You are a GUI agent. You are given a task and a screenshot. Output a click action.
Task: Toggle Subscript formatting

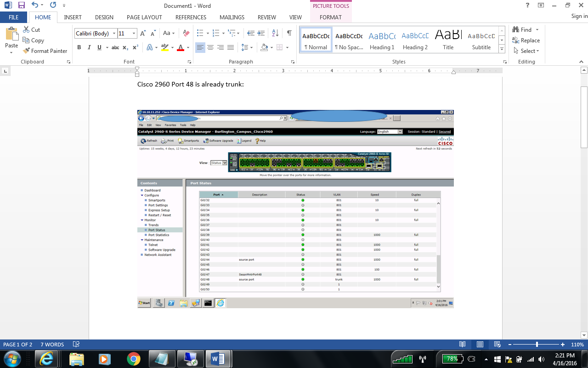coord(126,47)
